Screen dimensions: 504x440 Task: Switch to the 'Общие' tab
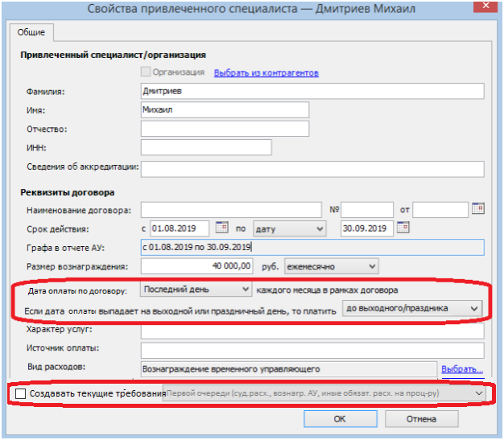pos(31,33)
